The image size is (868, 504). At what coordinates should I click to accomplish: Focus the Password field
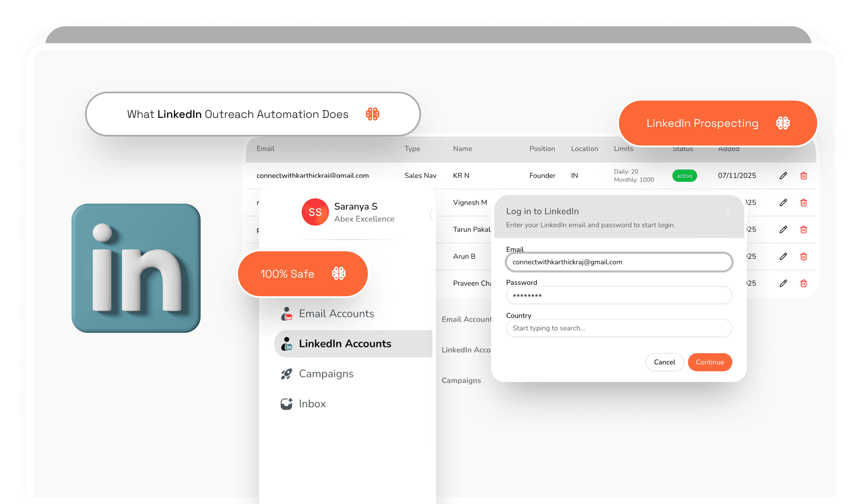(619, 295)
